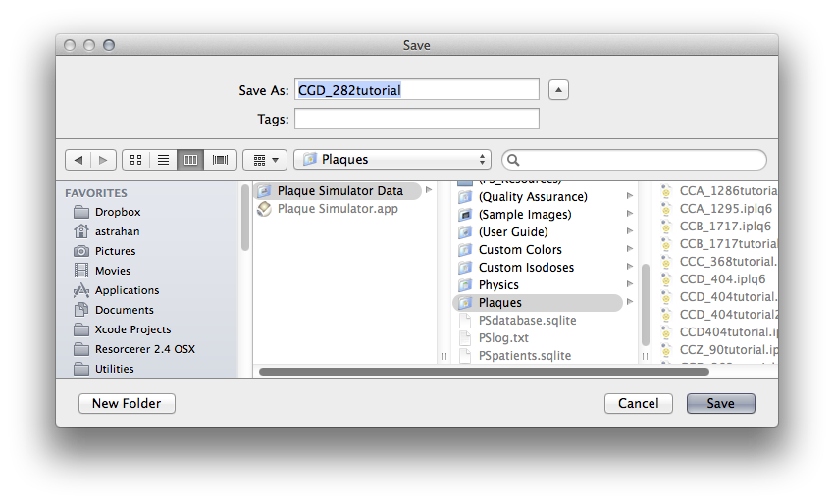Open the Plaques location popup menu
This screenshot has width=834, height=504.
point(392,159)
